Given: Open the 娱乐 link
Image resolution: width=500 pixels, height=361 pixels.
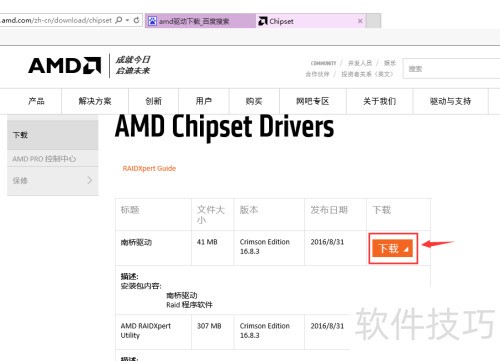Looking at the screenshot, I should [x=390, y=63].
